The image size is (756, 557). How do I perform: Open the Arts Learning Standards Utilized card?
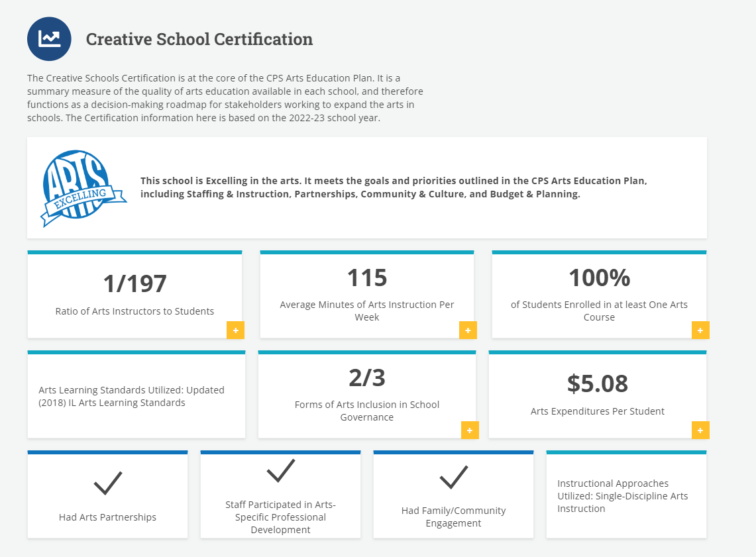click(x=136, y=395)
